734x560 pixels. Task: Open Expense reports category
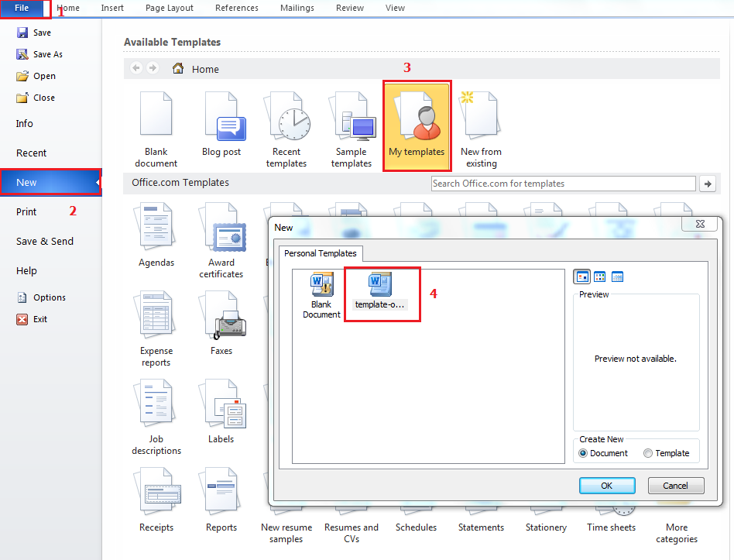click(x=156, y=329)
